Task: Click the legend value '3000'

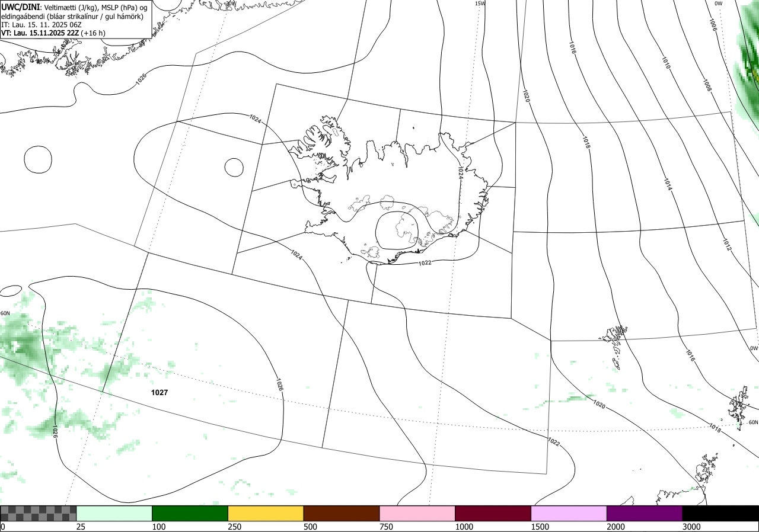Action: (691, 527)
